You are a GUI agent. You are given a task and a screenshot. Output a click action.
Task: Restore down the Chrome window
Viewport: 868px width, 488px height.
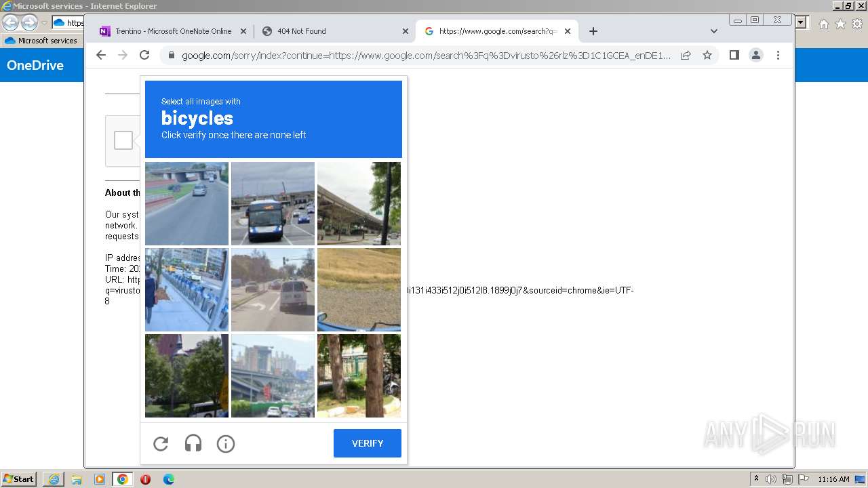click(755, 20)
